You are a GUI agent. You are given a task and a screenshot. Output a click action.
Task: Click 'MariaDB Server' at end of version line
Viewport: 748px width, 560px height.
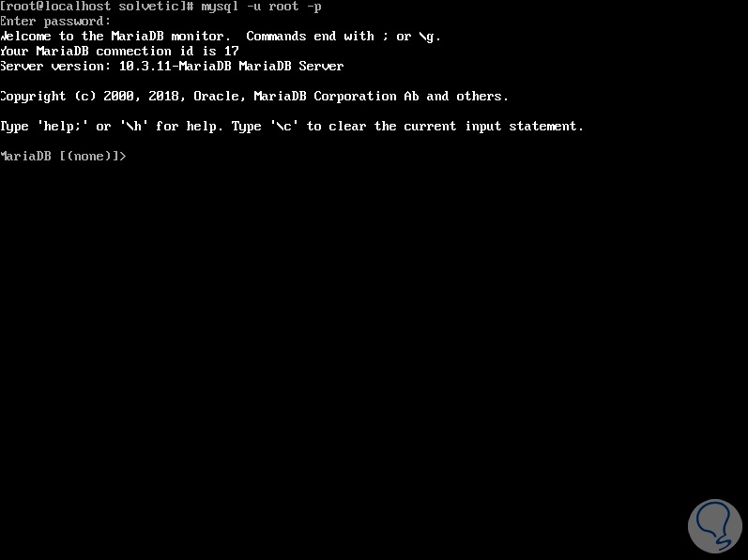(291, 66)
